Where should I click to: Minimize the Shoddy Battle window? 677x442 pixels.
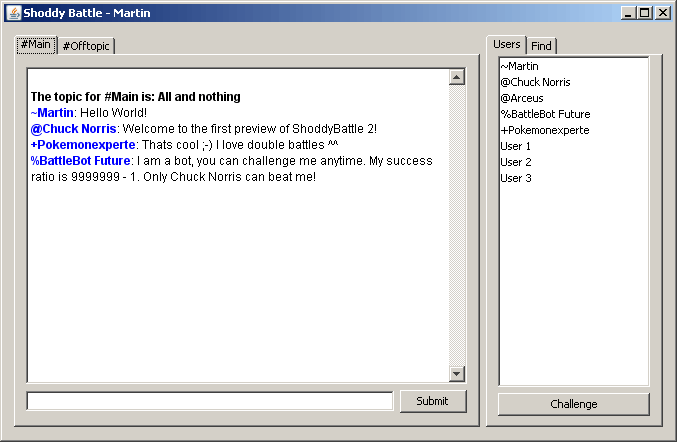pos(628,13)
